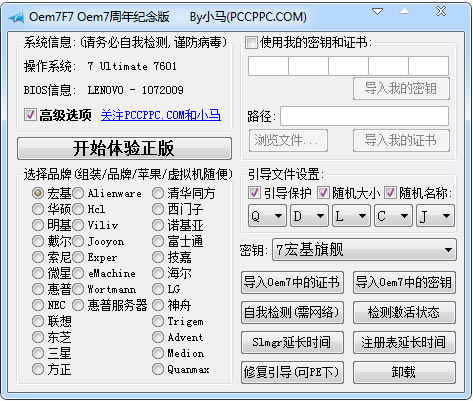This screenshot has width=473, height=401.
Task: Select the 联想 brand radio button
Action: point(38,321)
